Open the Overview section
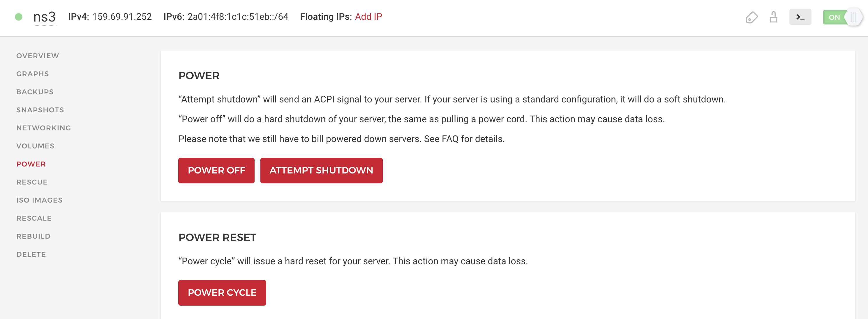This screenshot has width=868, height=319. tap(37, 56)
